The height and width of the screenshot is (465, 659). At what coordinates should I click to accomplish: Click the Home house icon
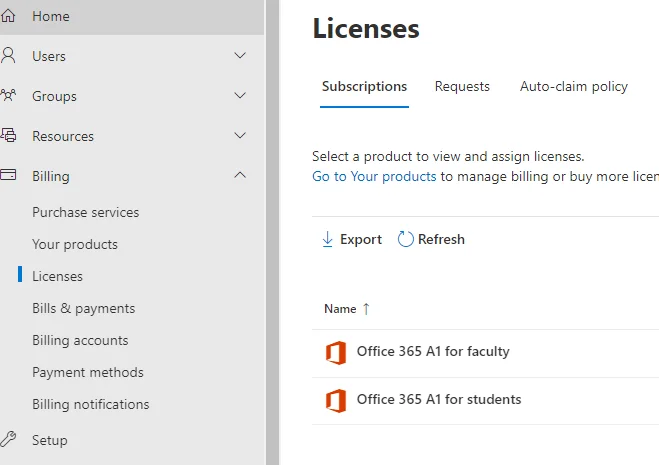click(x=8, y=16)
